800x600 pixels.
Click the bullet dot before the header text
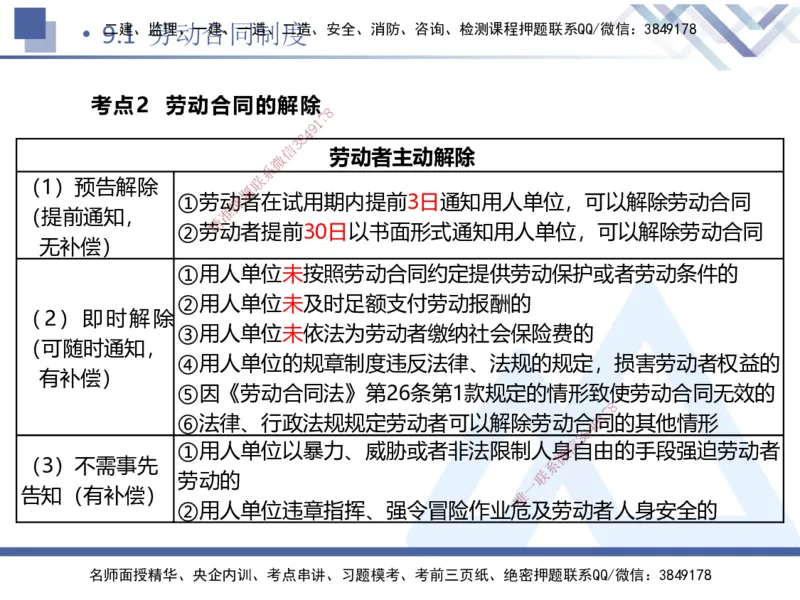pyautogui.click(x=88, y=31)
